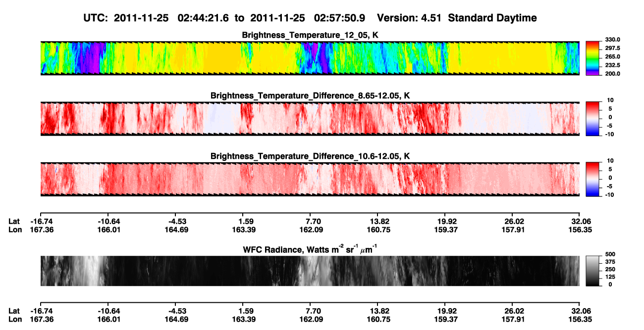Select the WFC Radiance grayscale image strip

tap(310, 271)
